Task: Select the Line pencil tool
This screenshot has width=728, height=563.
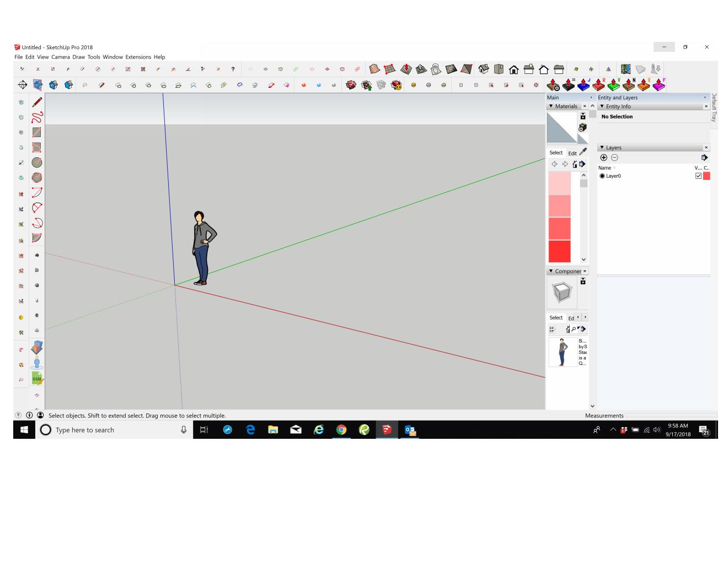Action: point(37,102)
